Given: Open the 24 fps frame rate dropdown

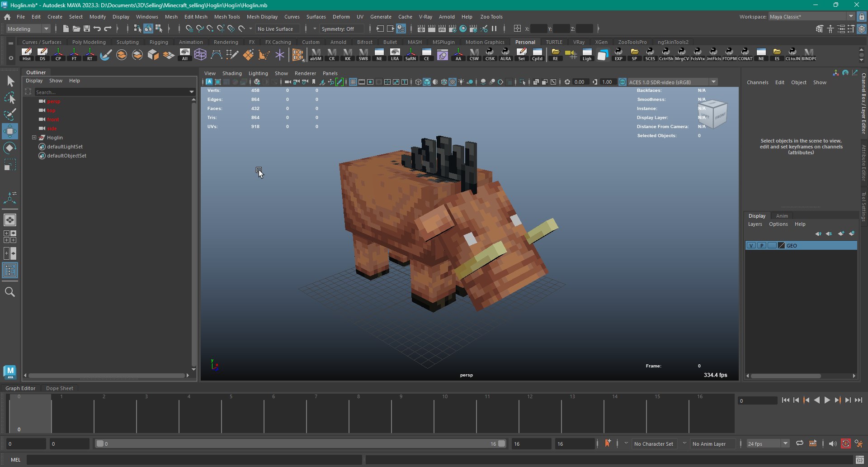Looking at the screenshot, I should click(x=768, y=443).
